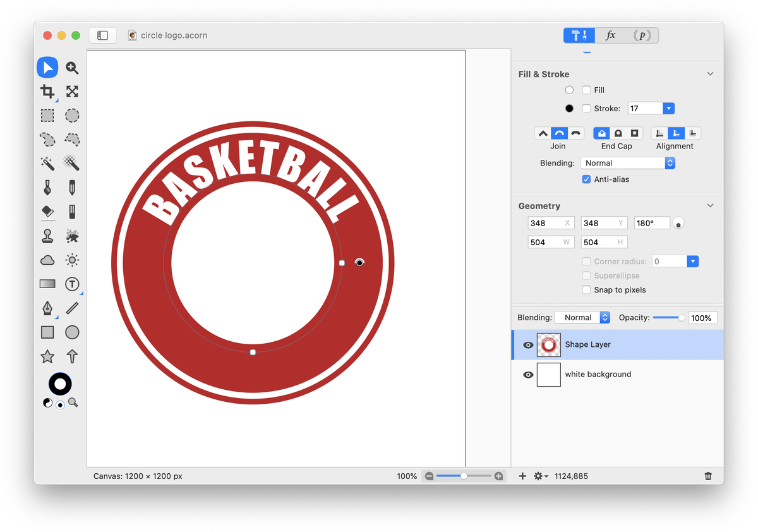Delete layer with the trash icon

[708, 476]
